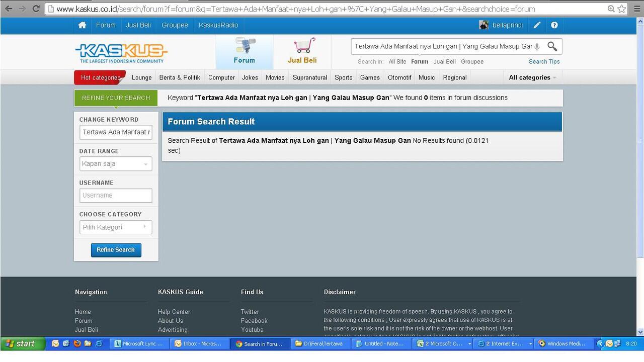
Task: Click the Username input field
Action: pyautogui.click(x=116, y=196)
